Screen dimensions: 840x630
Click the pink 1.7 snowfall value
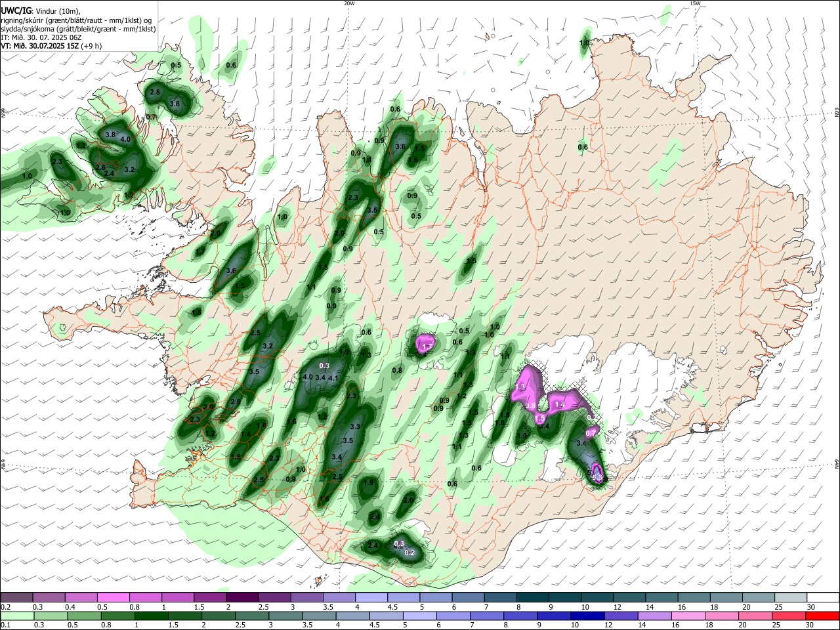pos(427,346)
